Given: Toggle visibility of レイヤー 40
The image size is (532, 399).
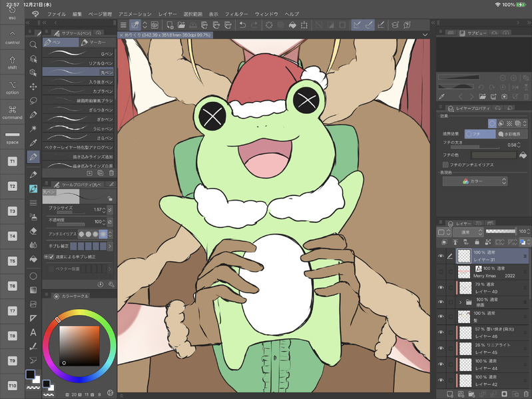Looking at the screenshot, I should click(441, 287).
